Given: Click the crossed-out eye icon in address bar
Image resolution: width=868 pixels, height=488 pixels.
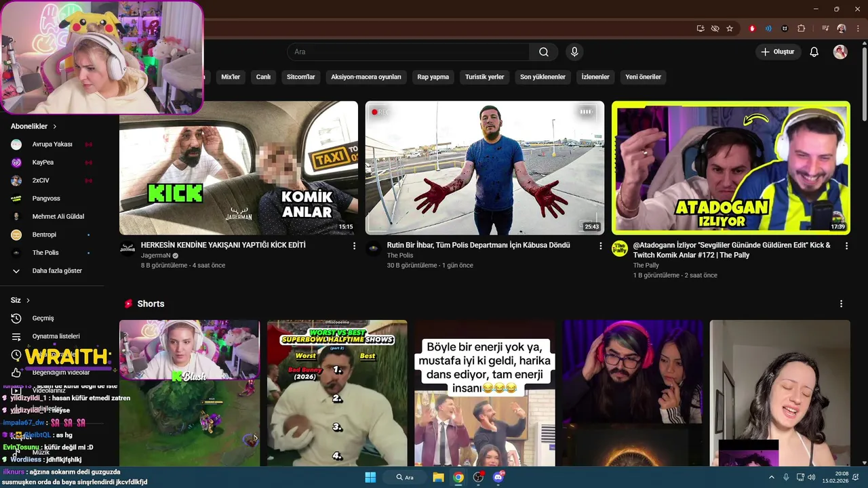Looking at the screenshot, I should tap(715, 28).
